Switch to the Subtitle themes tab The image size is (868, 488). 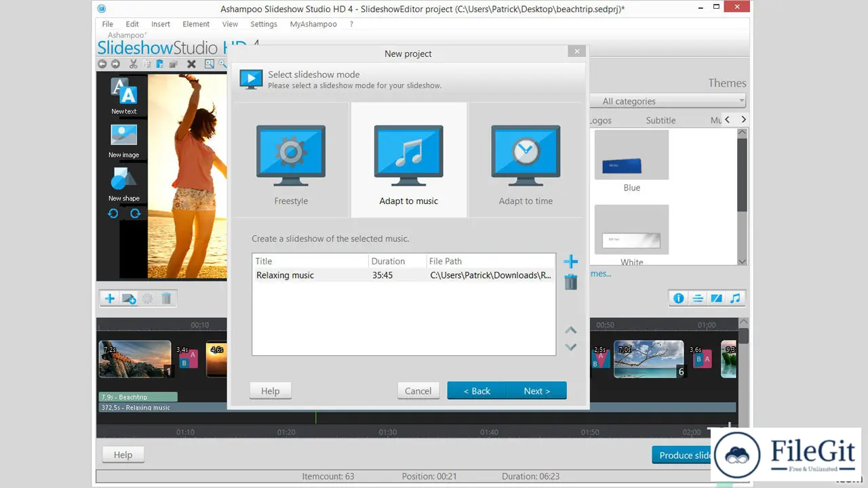660,120
